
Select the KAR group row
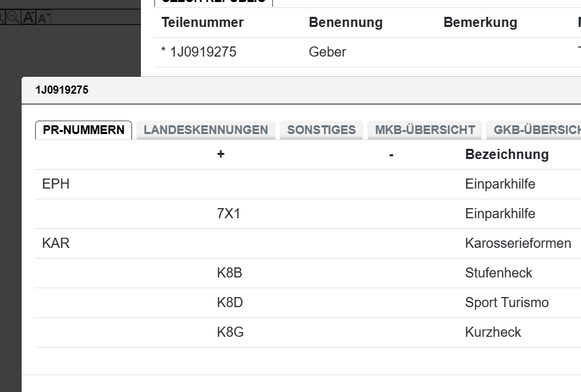click(56, 243)
